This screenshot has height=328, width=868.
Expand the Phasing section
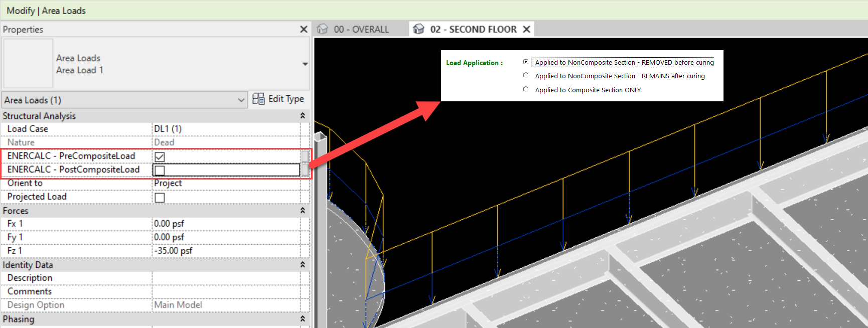(x=303, y=319)
